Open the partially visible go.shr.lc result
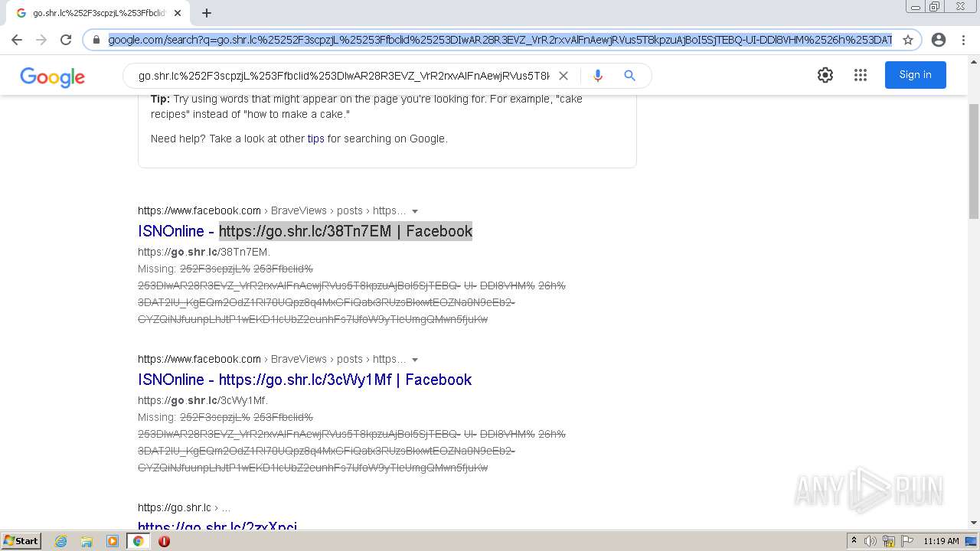 click(217, 525)
